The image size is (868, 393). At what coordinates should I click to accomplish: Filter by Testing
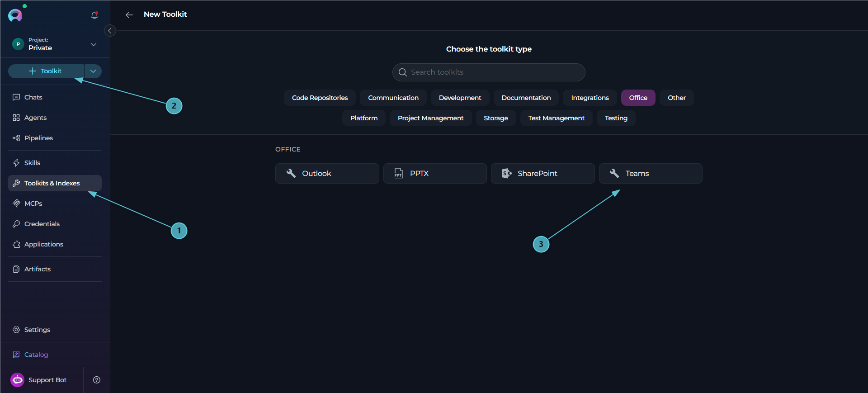tap(616, 118)
